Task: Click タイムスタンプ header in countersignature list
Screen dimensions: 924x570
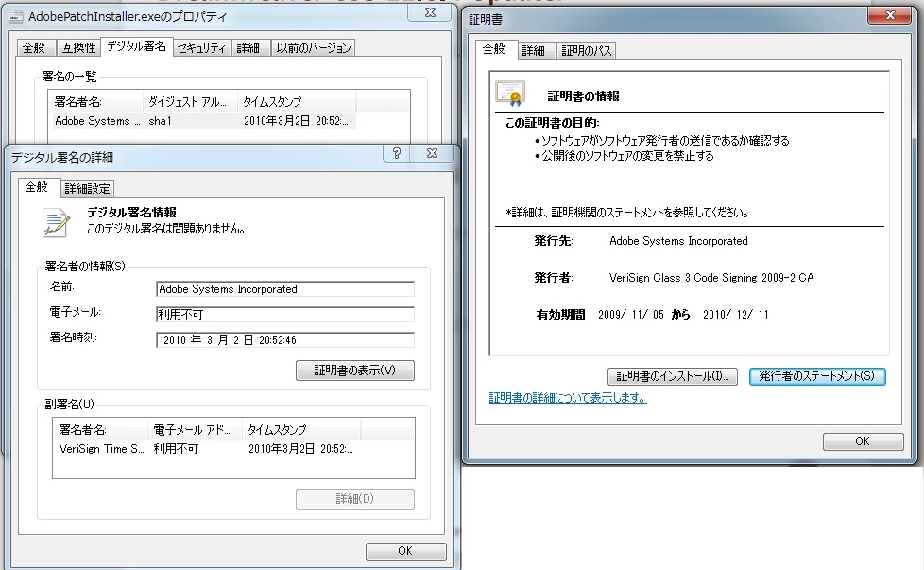Action: point(301,430)
